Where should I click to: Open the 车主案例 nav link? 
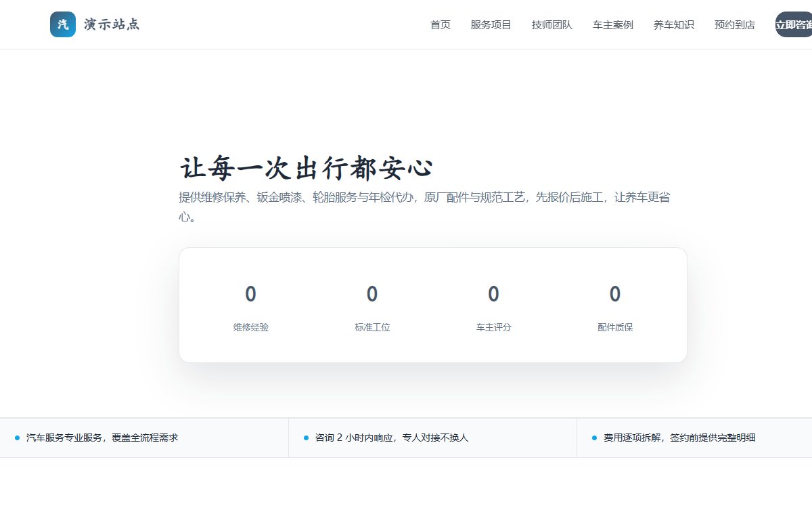tap(613, 25)
